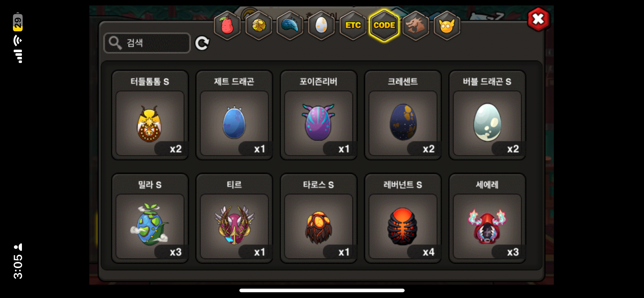
Task: Switch to the ETC tab
Action: [353, 26]
